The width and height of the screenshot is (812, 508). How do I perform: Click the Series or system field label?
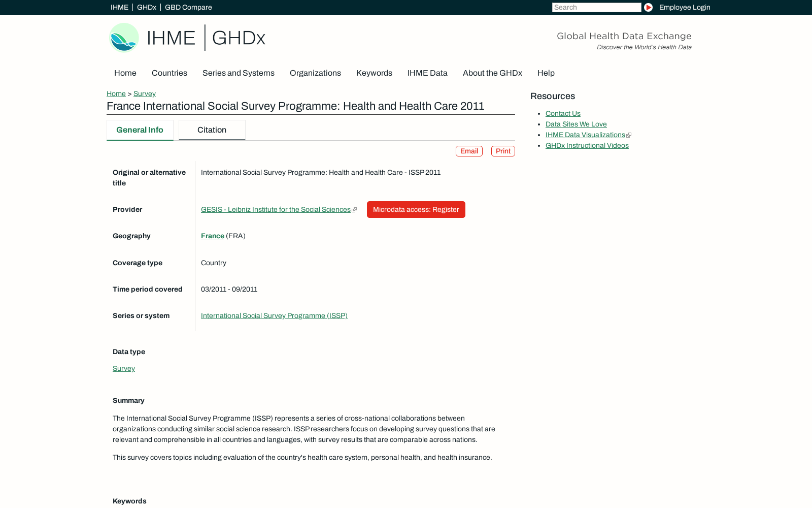point(141,315)
